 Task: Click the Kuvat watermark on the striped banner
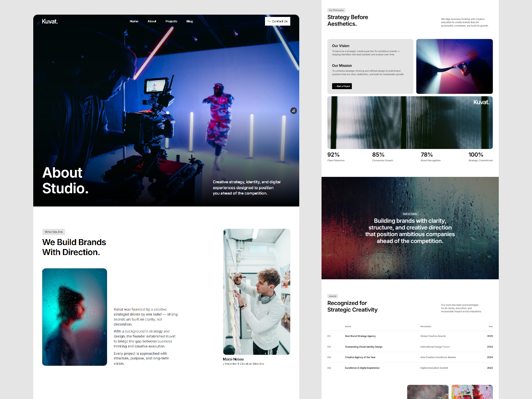[x=481, y=102]
